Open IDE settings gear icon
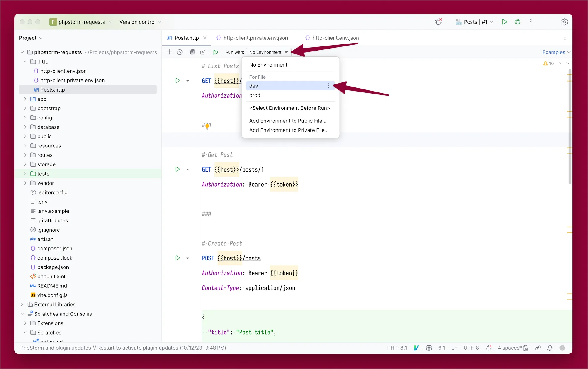This screenshot has width=588, height=369. pyautogui.click(x=564, y=22)
